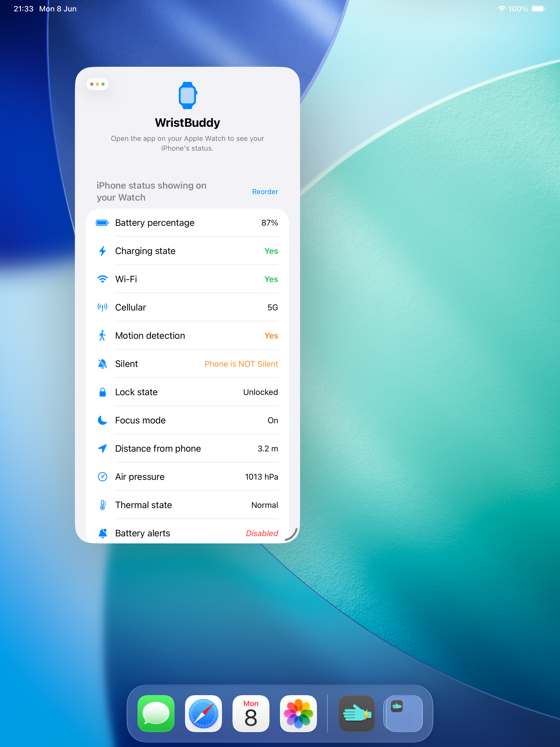This screenshot has width=560, height=747.
Task: Click the Battery alerts bell icon
Action: click(x=103, y=533)
